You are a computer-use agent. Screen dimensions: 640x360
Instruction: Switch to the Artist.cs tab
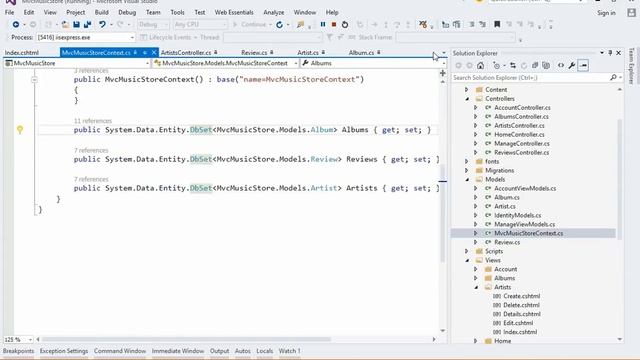pyautogui.click(x=308, y=53)
